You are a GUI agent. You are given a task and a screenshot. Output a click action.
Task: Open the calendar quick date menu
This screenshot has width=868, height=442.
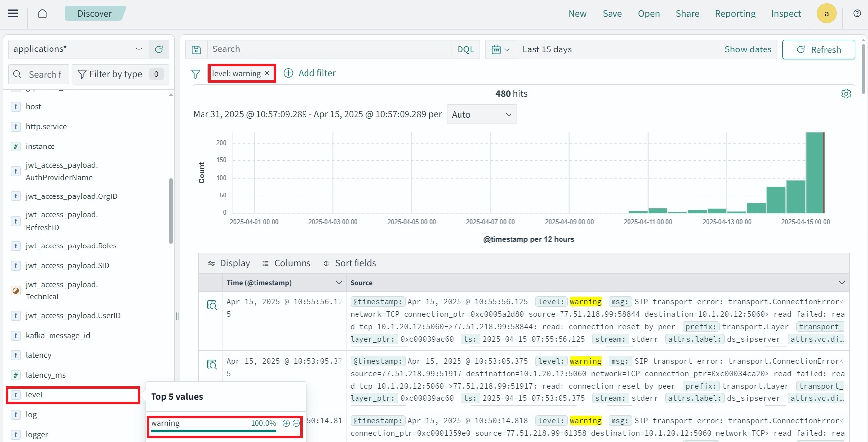click(x=501, y=49)
